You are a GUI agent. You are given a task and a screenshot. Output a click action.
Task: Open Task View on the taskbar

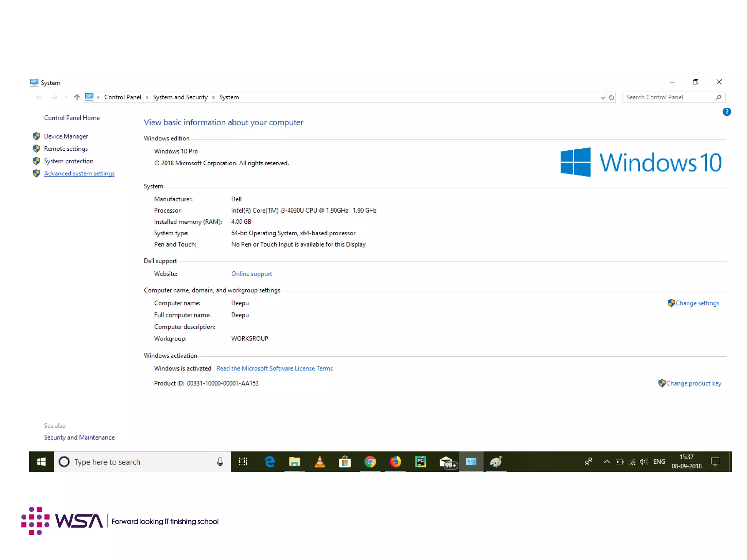coord(243,462)
